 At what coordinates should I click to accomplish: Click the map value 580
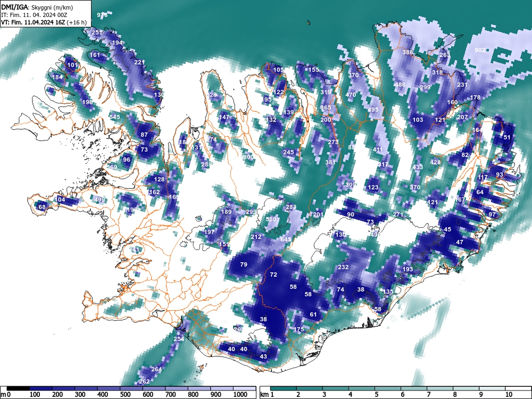[271, 219]
